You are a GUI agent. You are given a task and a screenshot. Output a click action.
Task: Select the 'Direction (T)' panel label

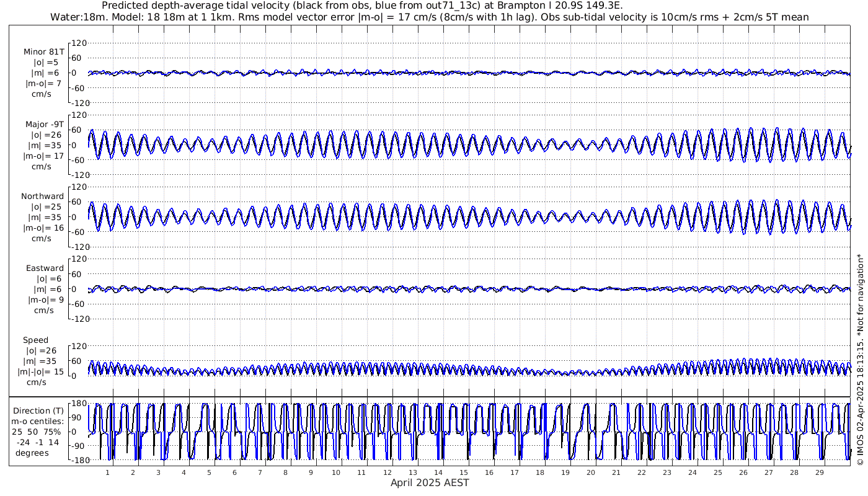click(x=38, y=410)
